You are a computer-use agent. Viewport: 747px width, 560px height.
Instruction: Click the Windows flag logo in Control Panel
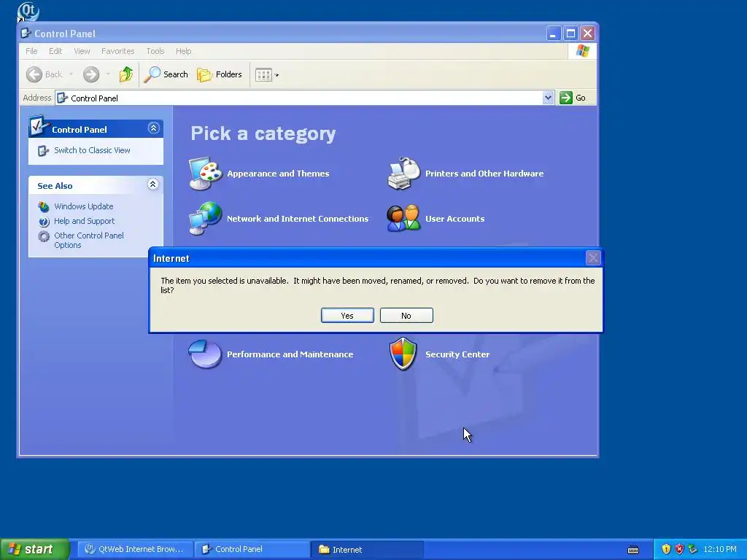coord(582,51)
